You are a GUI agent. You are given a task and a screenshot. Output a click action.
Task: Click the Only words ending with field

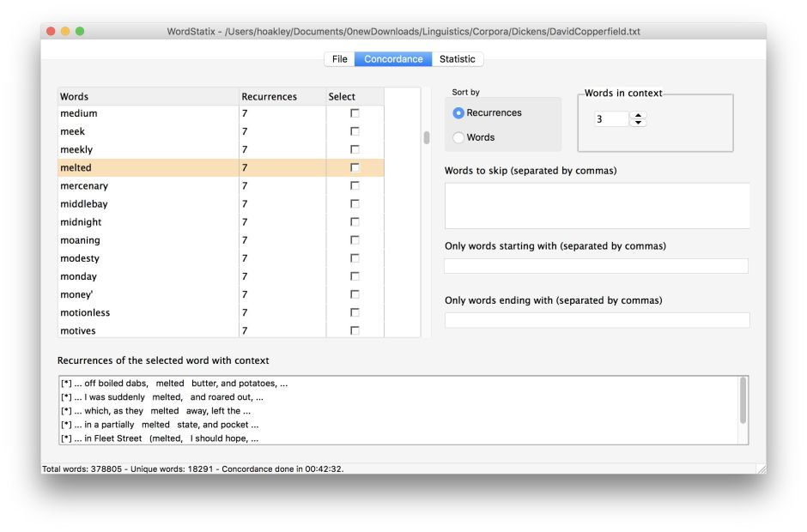596,320
